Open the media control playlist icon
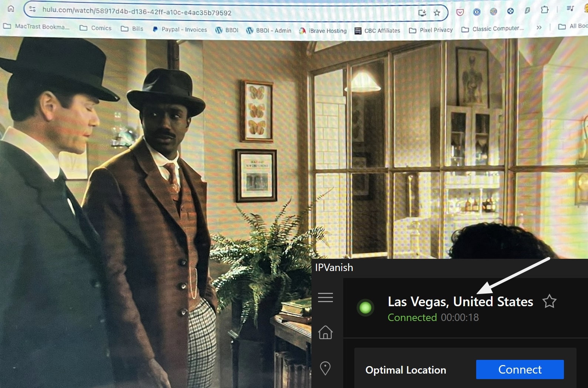Image resolution: width=588 pixels, height=388 pixels. tap(570, 9)
